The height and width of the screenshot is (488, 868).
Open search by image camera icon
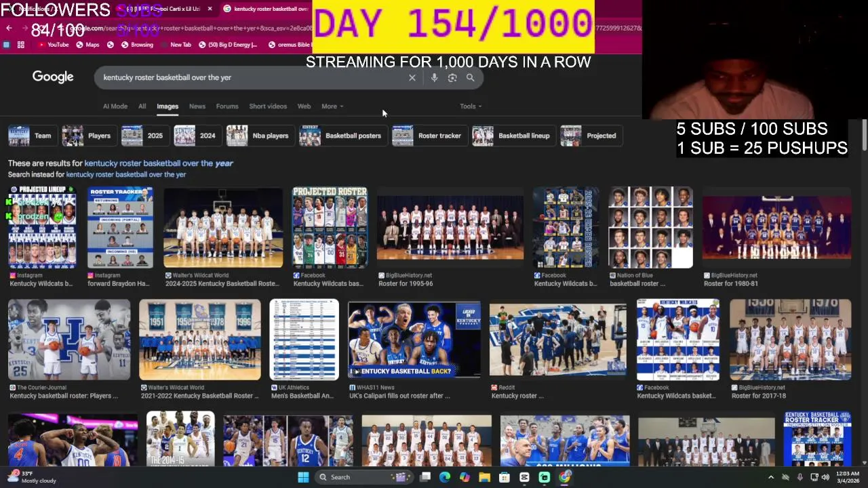click(452, 77)
